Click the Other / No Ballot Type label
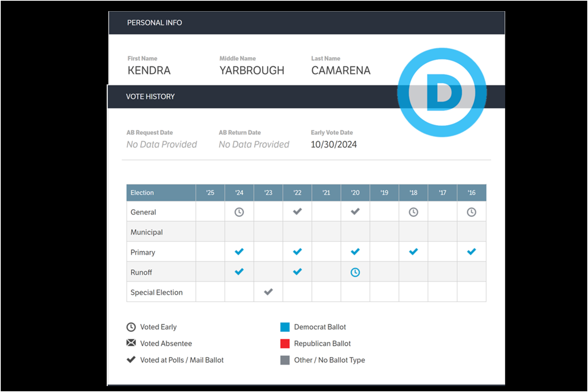588x392 pixels. tap(330, 360)
